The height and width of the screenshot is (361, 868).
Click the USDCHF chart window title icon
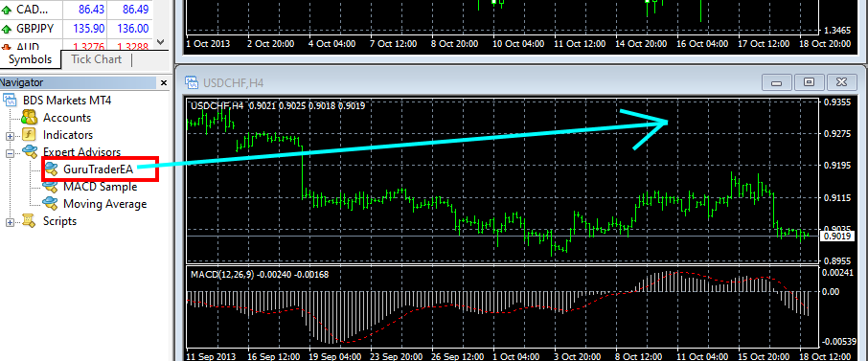192,83
